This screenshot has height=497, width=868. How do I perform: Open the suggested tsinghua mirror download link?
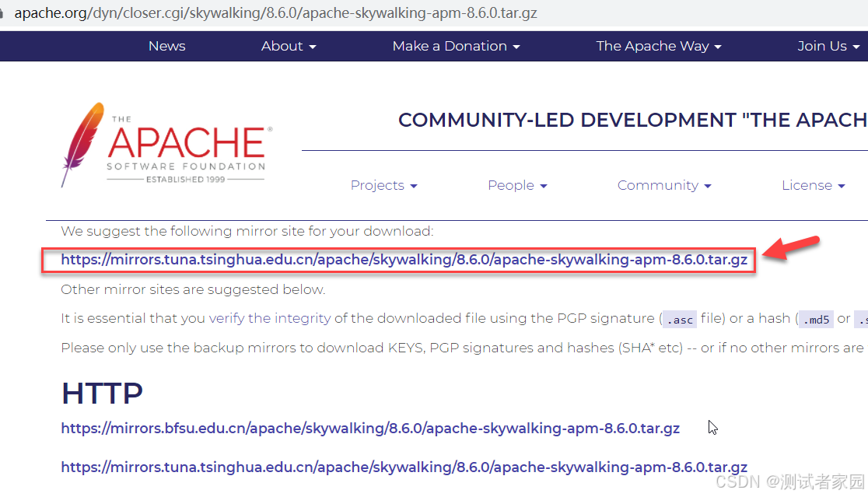click(404, 260)
